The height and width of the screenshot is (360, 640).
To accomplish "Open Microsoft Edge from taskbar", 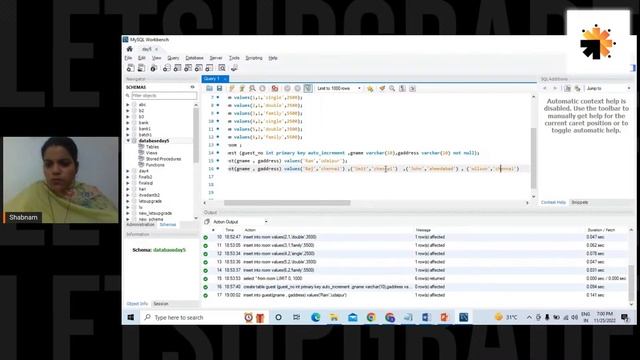I will pyautogui.click(x=315, y=318).
